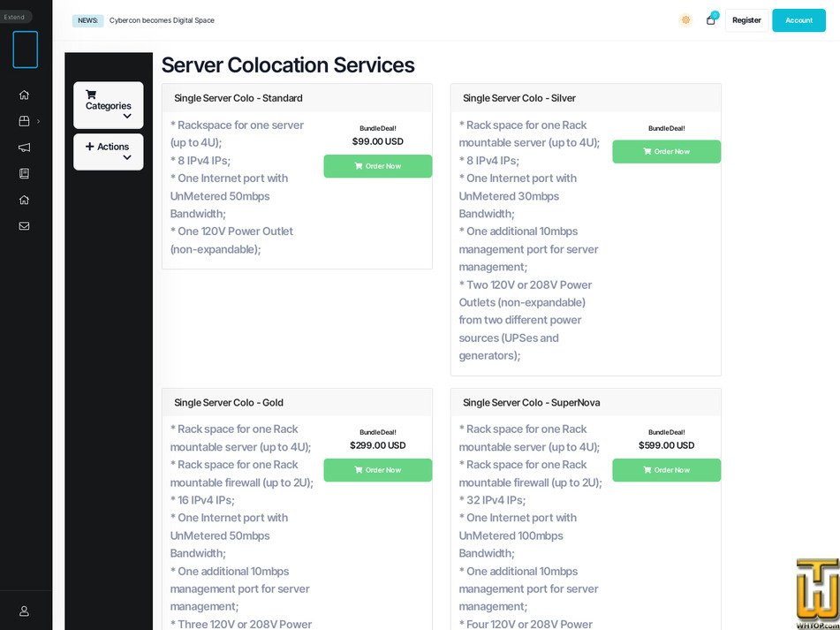Order the $599.00 SuperNova colo plan
This screenshot has height=630, width=840.
(666, 470)
